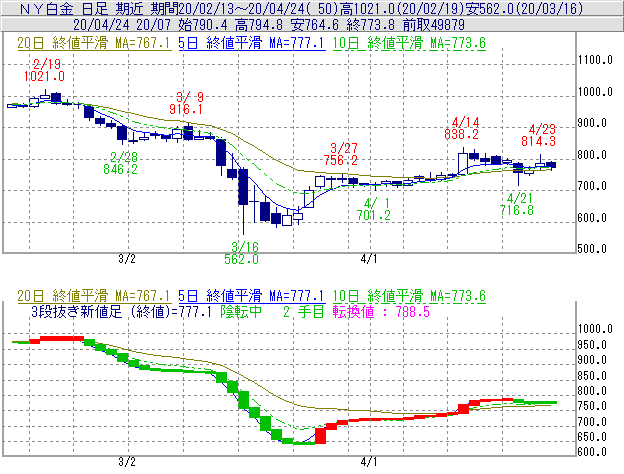Screen dimensions: 624x474
Task: Click the 3/16 562.0 low label
Action: point(242,253)
